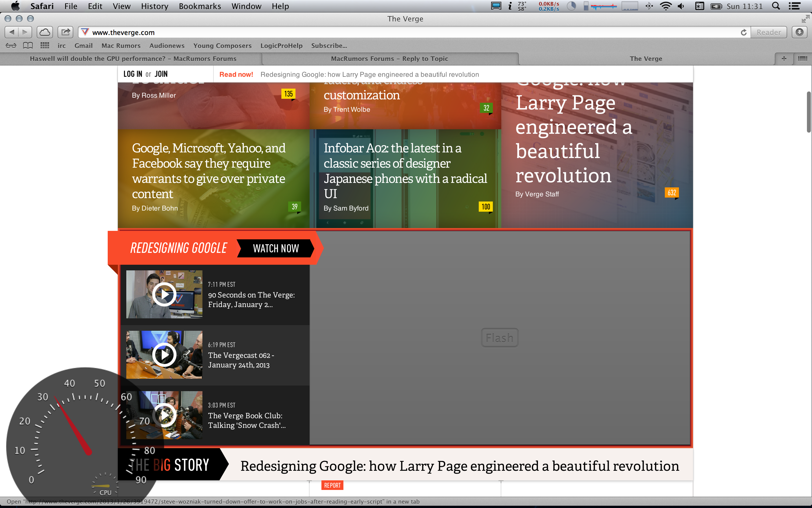Click the 100 comments badge
The height and width of the screenshot is (508, 812).
pyautogui.click(x=486, y=207)
